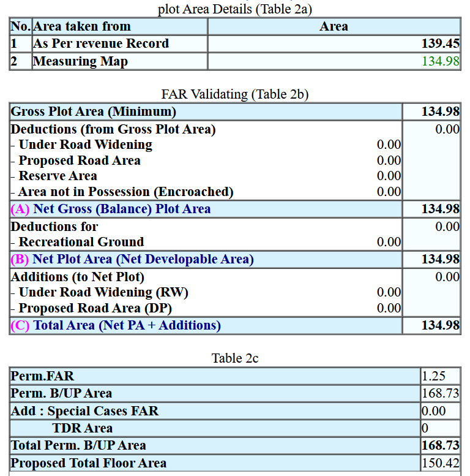Click the 'FAR Validating (Table 2b)' caption
Screen dimensions: 470x476
click(x=235, y=94)
